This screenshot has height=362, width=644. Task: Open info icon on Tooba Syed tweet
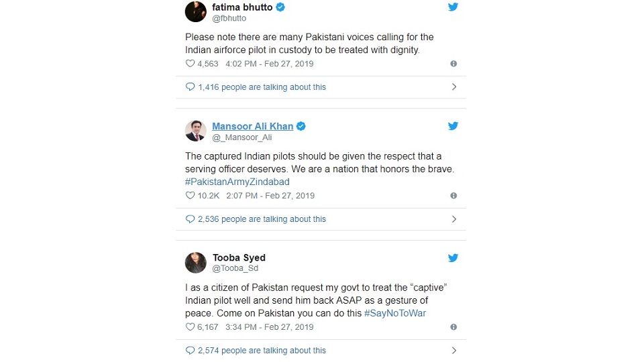pos(453,327)
